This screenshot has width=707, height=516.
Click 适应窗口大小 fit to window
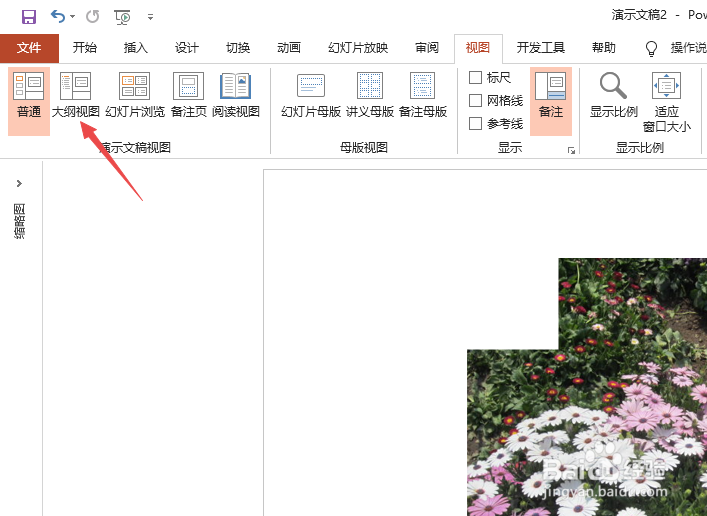click(667, 101)
